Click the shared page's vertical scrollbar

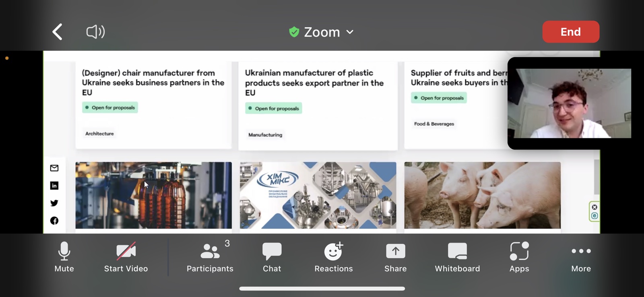pos(597,177)
